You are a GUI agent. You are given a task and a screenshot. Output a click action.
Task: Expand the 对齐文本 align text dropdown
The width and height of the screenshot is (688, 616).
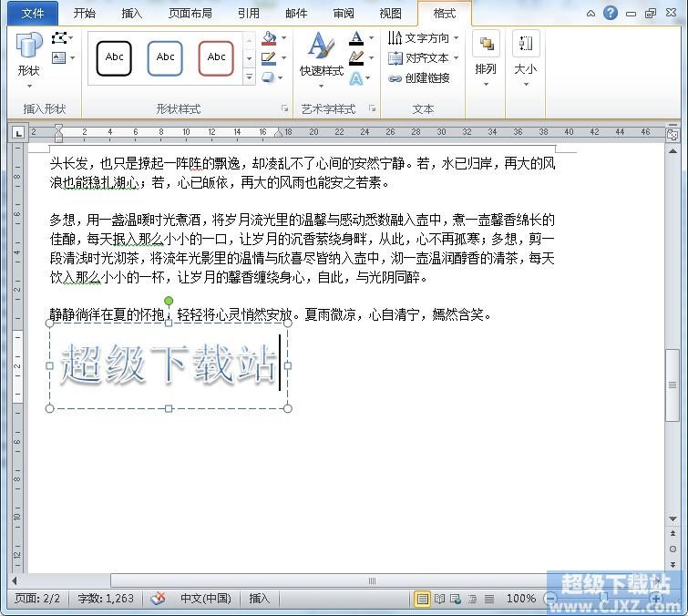pyautogui.click(x=456, y=58)
